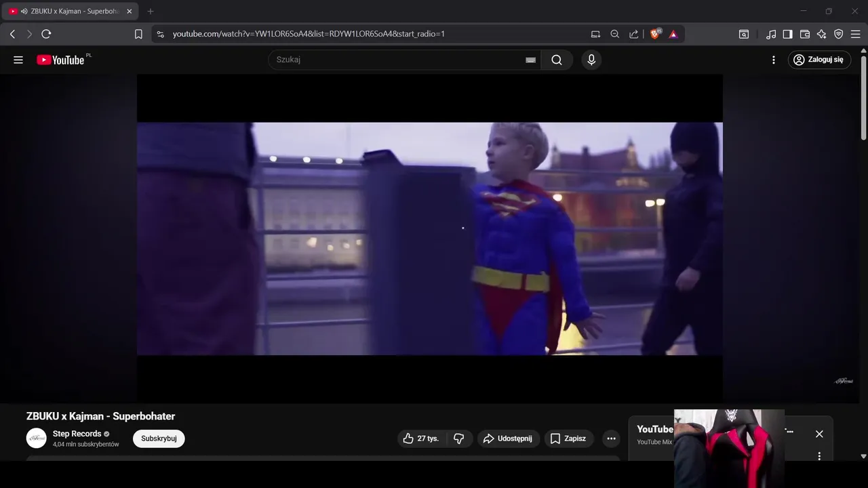
Task: Go back with the browser back arrow
Action: coord(12,34)
